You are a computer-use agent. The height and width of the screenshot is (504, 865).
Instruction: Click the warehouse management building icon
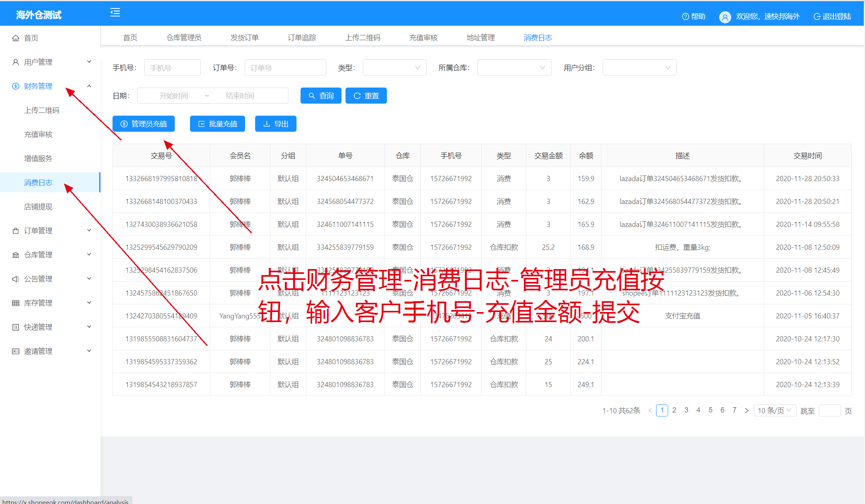point(16,255)
